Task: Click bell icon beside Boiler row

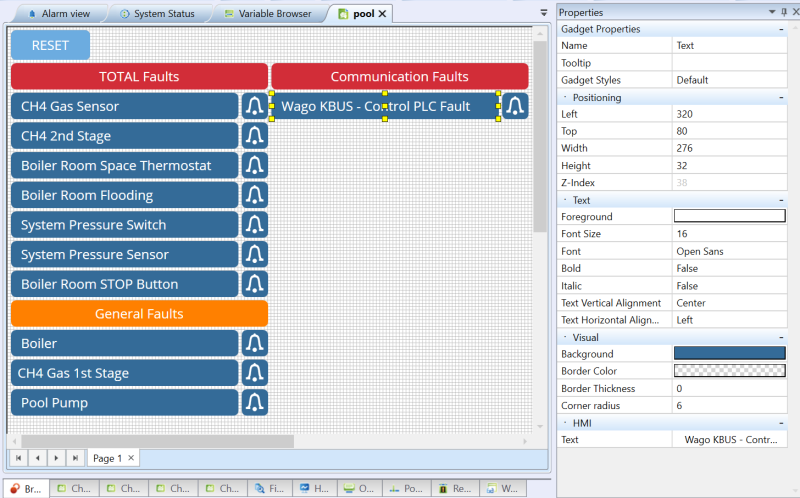Action: point(255,343)
